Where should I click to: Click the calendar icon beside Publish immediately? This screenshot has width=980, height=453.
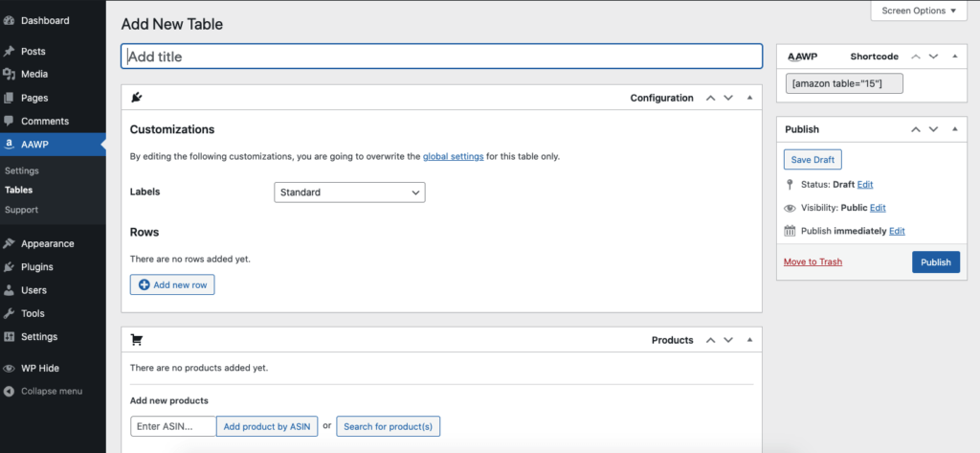point(790,231)
